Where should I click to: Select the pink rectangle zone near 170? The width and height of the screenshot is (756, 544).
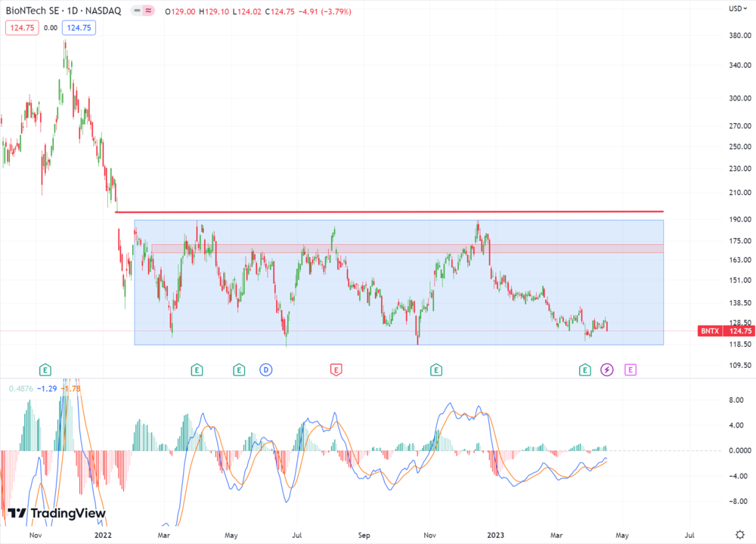pyautogui.click(x=407, y=249)
